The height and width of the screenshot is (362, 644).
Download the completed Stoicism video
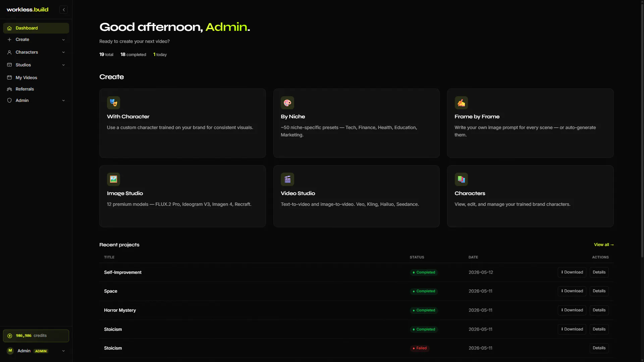click(x=572, y=329)
